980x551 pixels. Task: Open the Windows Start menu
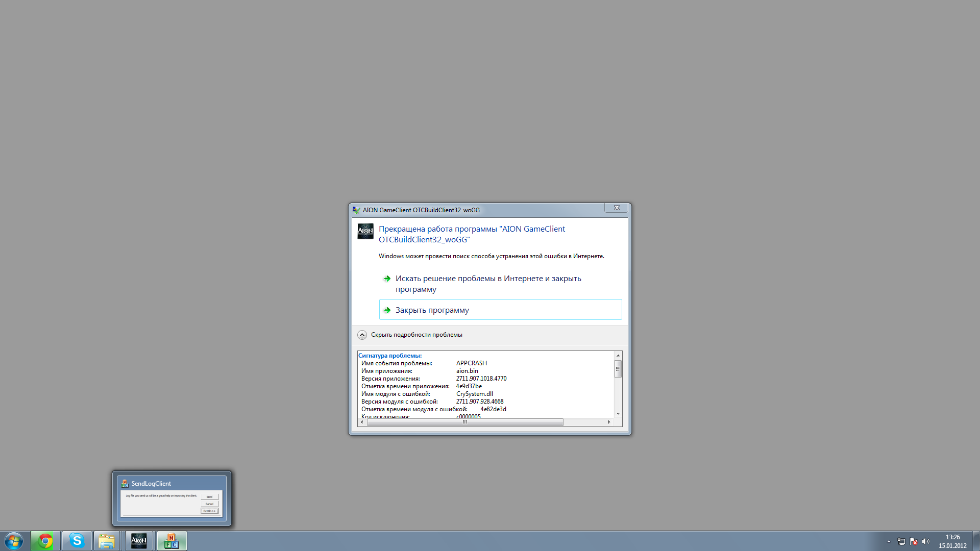pos(14,541)
